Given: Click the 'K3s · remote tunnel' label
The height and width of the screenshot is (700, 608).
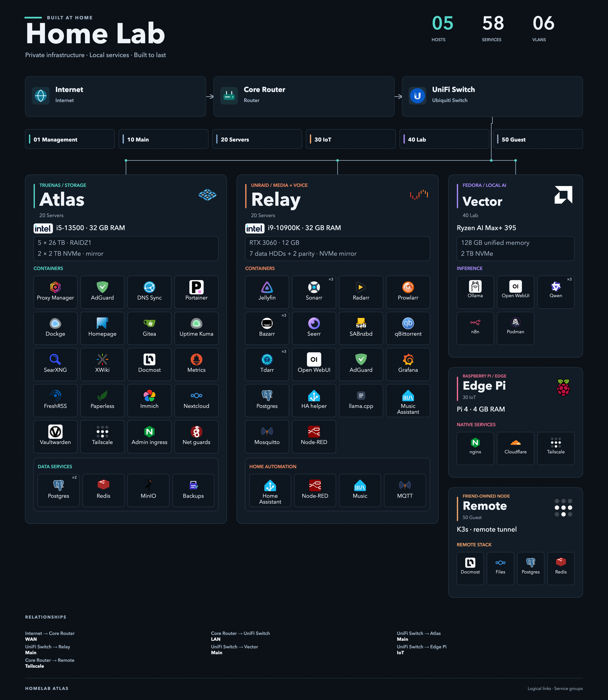Looking at the screenshot, I should [x=487, y=529].
